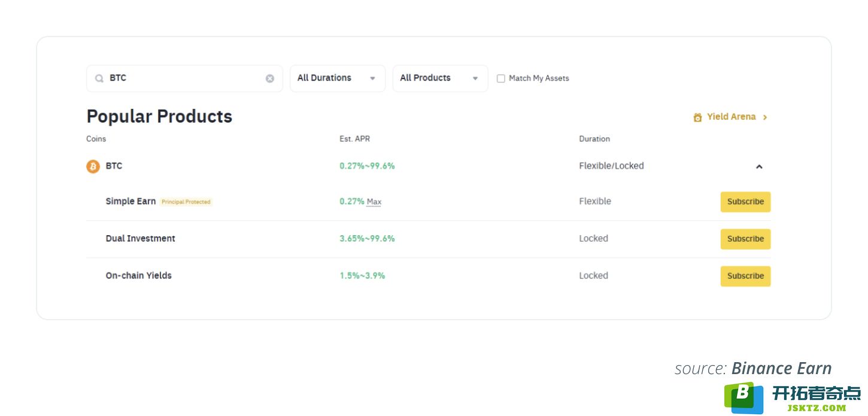This screenshot has height=416, width=868.
Task: Click the Dual Investment product name
Action: click(141, 238)
